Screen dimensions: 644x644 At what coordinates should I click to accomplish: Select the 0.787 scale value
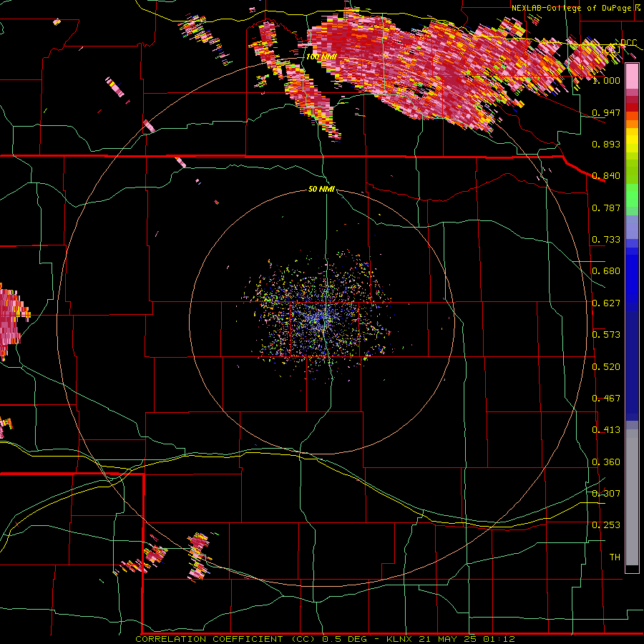click(606, 208)
